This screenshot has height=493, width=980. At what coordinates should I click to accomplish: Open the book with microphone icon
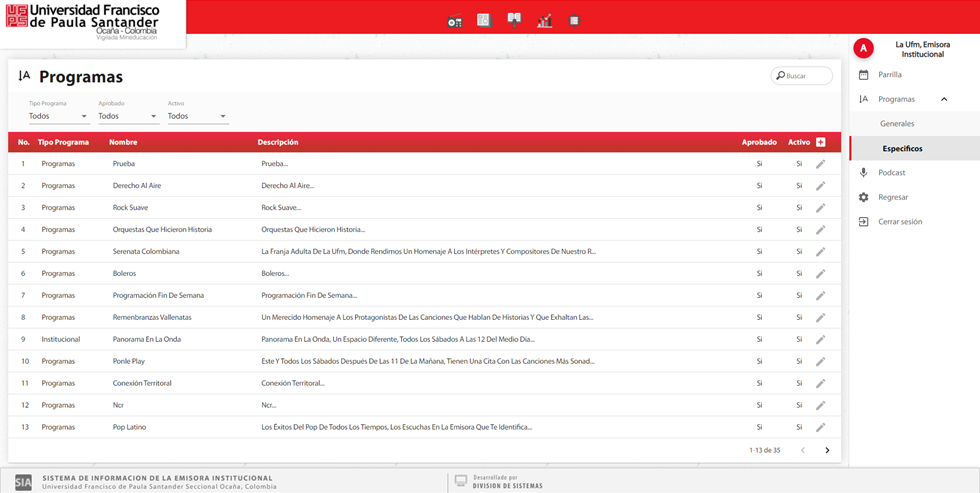click(x=514, y=20)
